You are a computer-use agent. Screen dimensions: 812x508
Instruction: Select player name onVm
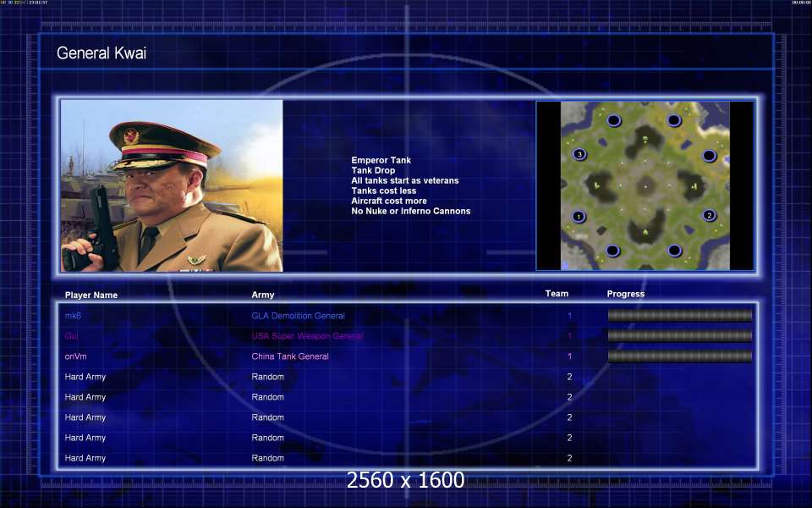click(75, 356)
